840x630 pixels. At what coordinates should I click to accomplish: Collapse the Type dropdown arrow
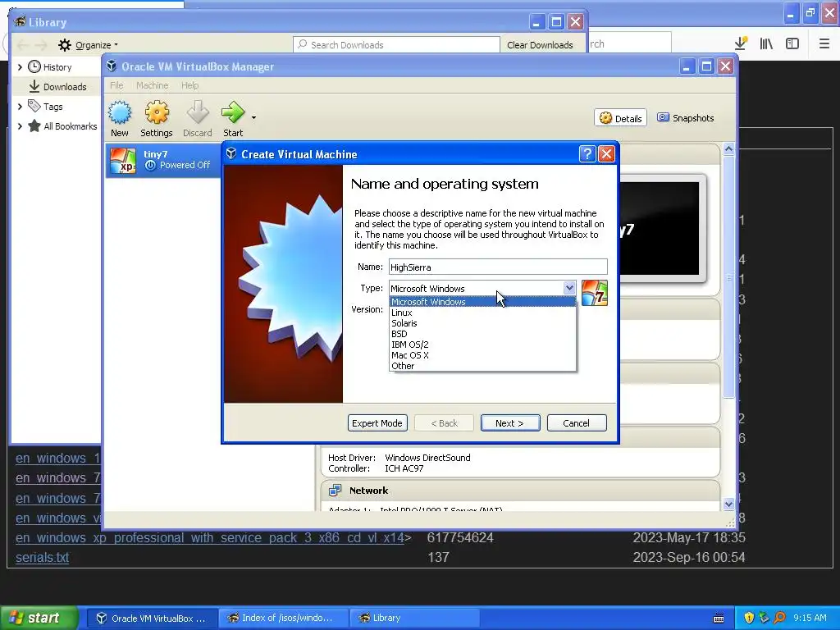coord(569,288)
